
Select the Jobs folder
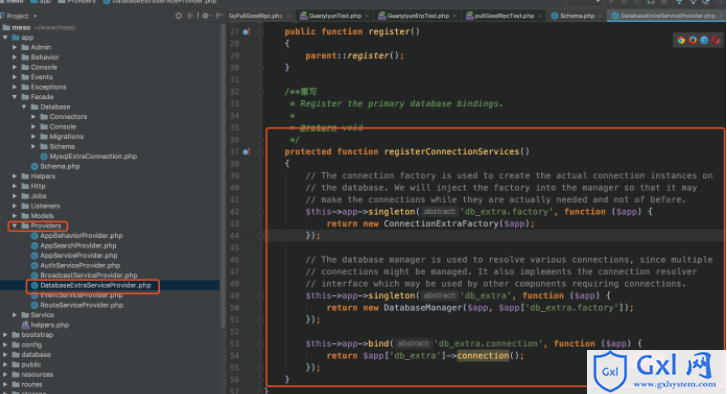(x=38, y=196)
